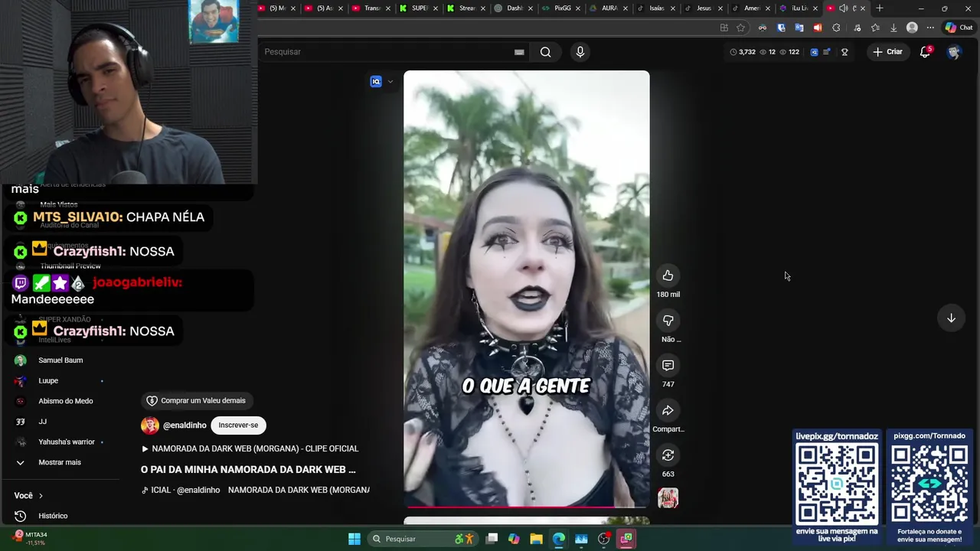Like the Short with 180 mil likes
This screenshot has width=980, height=551.
tap(668, 275)
